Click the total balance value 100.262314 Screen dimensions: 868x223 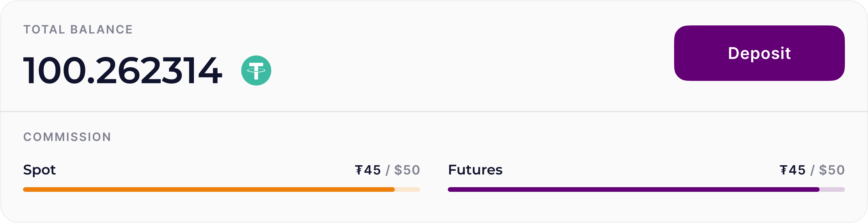123,71
